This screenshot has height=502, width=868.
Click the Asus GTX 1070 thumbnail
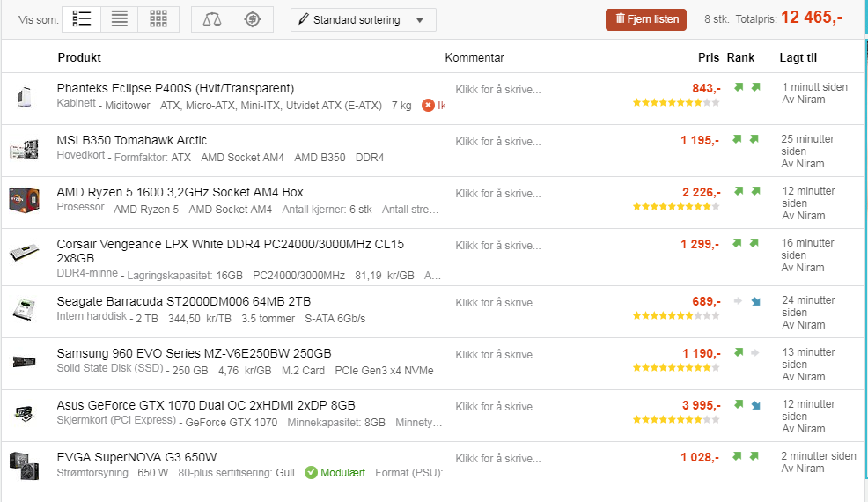click(24, 413)
